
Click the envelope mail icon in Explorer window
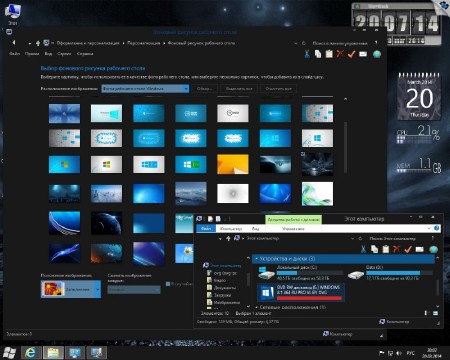pos(420,249)
